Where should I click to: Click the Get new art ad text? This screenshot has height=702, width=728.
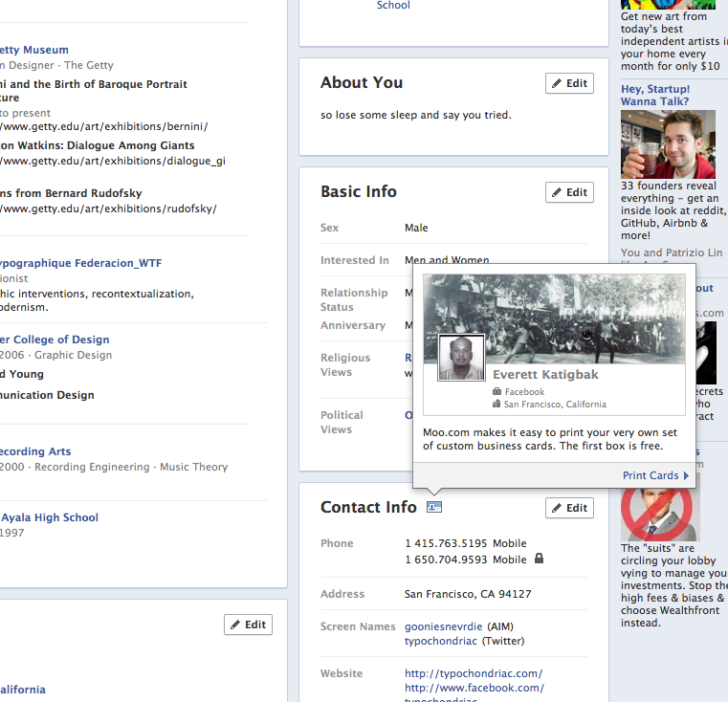click(x=674, y=41)
